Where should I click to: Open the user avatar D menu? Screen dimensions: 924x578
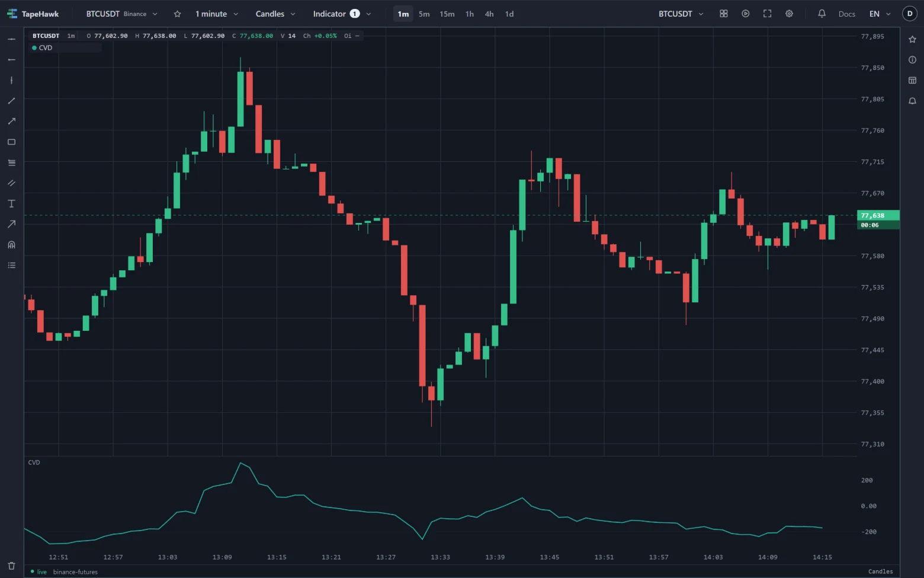[910, 14]
